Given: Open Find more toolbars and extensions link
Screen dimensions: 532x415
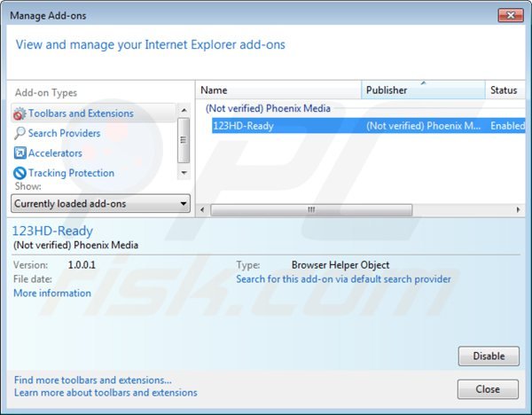Looking at the screenshot, I should click(92, 380).
